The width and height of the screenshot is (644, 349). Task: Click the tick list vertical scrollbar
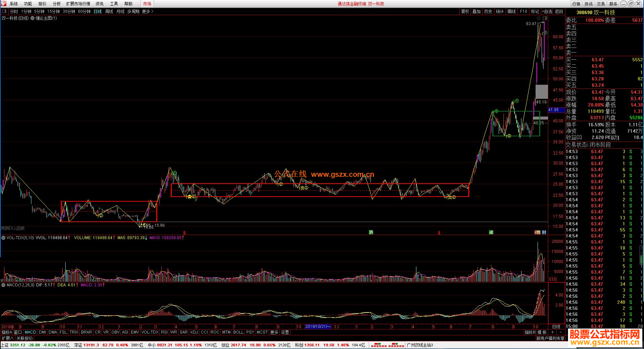point(641,255)
